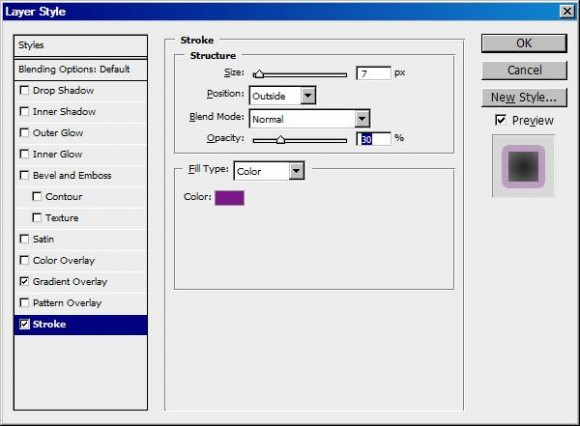Open the Blend Mode dropdown showing Normal

click(310, 119)
